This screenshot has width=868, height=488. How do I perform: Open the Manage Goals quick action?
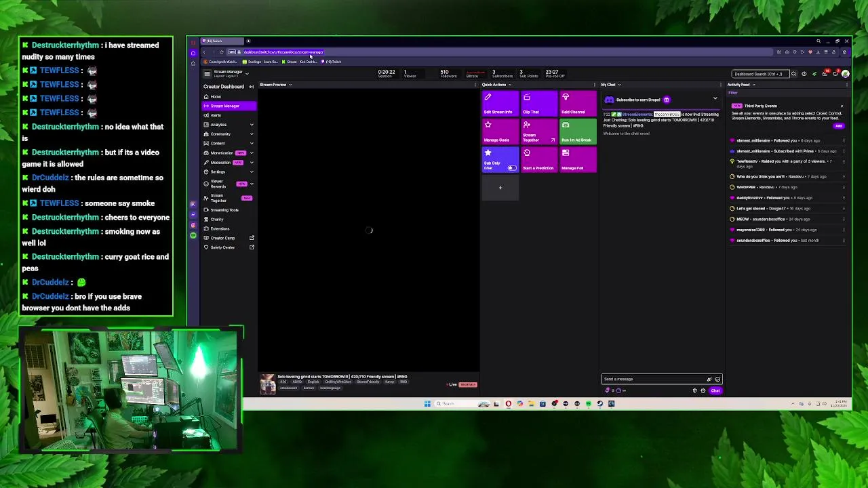500,131
